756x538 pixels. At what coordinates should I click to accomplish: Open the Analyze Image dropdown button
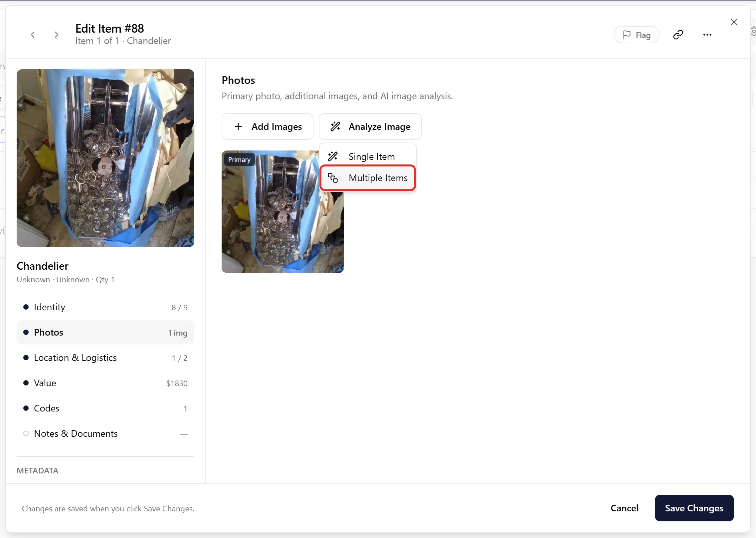[370, 127]
